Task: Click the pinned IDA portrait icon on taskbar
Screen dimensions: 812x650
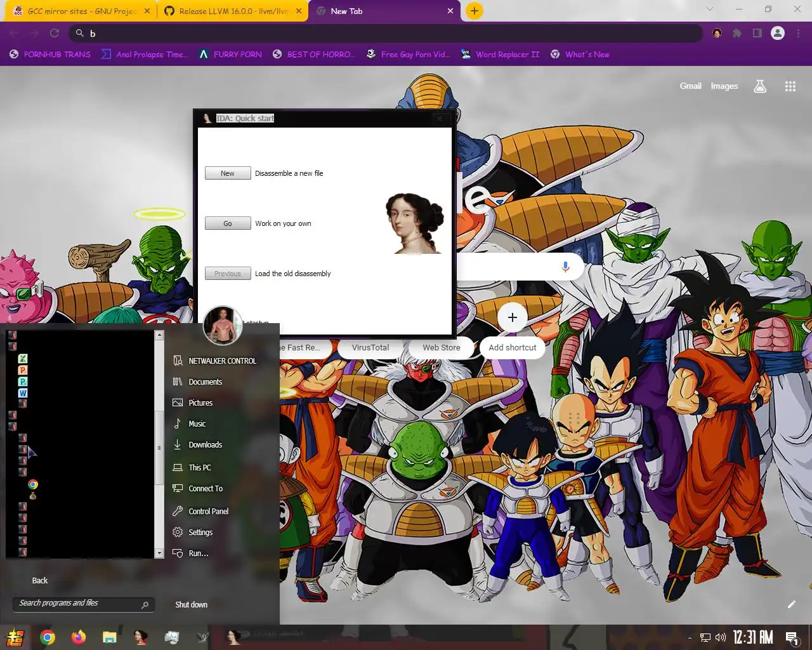Action: tap(141, 637)
